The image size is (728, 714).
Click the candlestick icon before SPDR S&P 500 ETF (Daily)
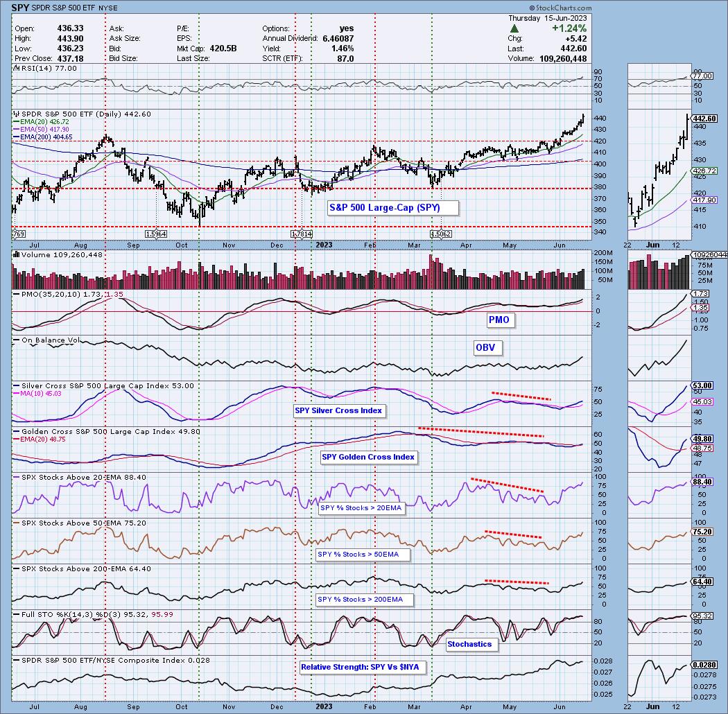(x=17, y=114)
